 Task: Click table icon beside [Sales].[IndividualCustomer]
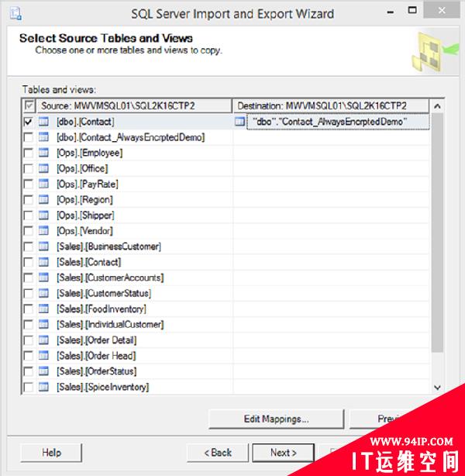(43, 325)
